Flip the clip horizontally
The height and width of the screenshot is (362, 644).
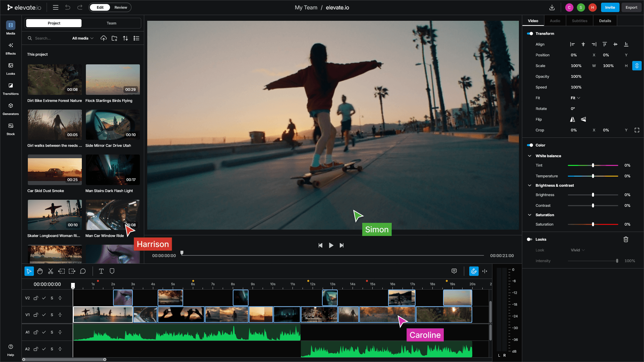pyautogui.click(x=573, y=119)
